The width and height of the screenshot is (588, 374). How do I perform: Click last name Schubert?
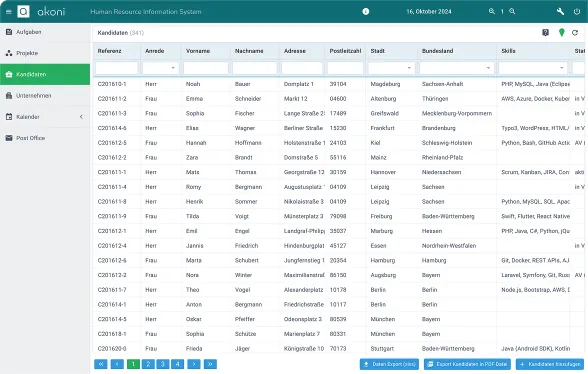[x=247, y=260]
